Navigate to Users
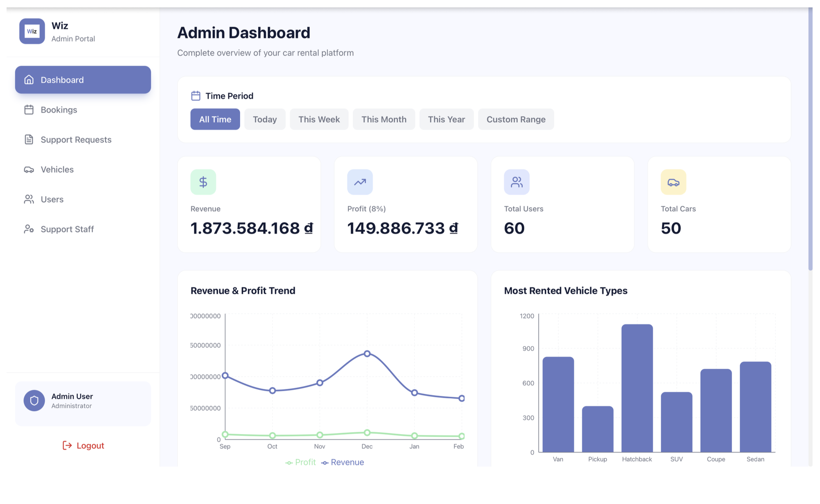 tap(83, 199)
